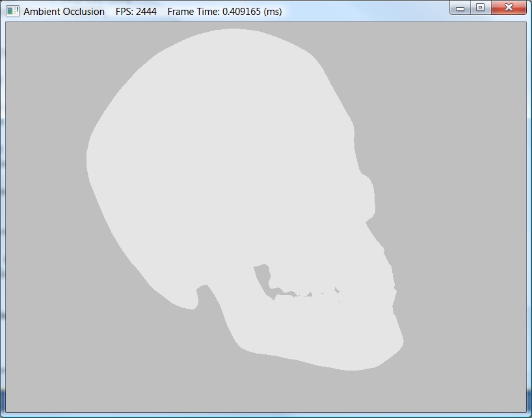Image resolution: width=532 pixels, height=418 pixels.
Task: Click the "Ambient Occlusion" title text
Action: pyautogui.click(x=64, y=12)
